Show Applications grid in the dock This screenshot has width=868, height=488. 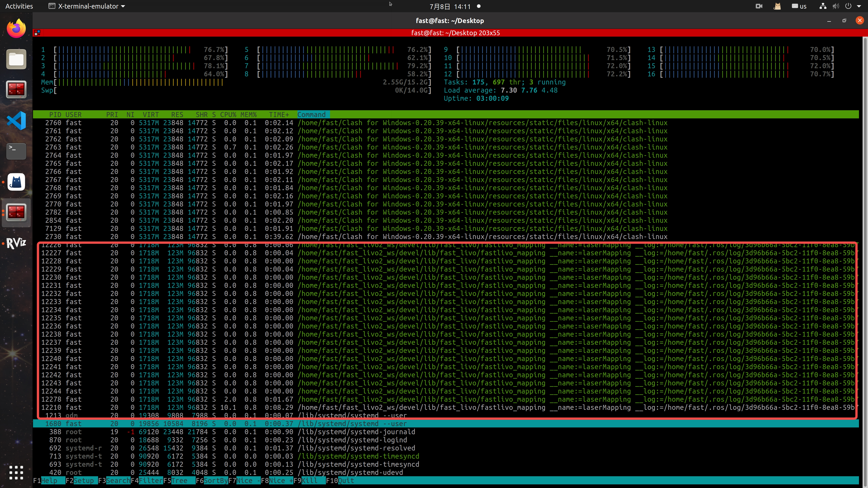[16, 472]
